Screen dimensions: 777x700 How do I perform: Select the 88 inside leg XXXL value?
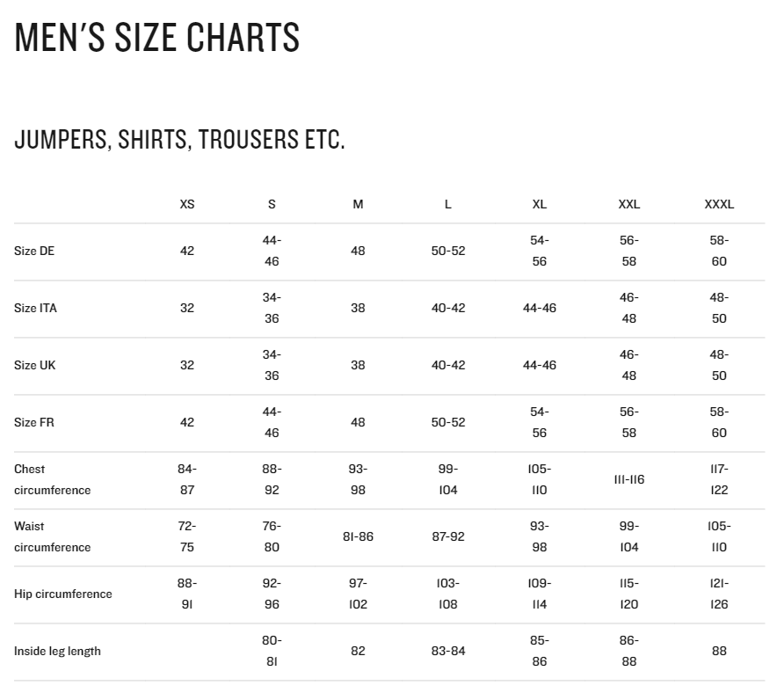[719, 651]
